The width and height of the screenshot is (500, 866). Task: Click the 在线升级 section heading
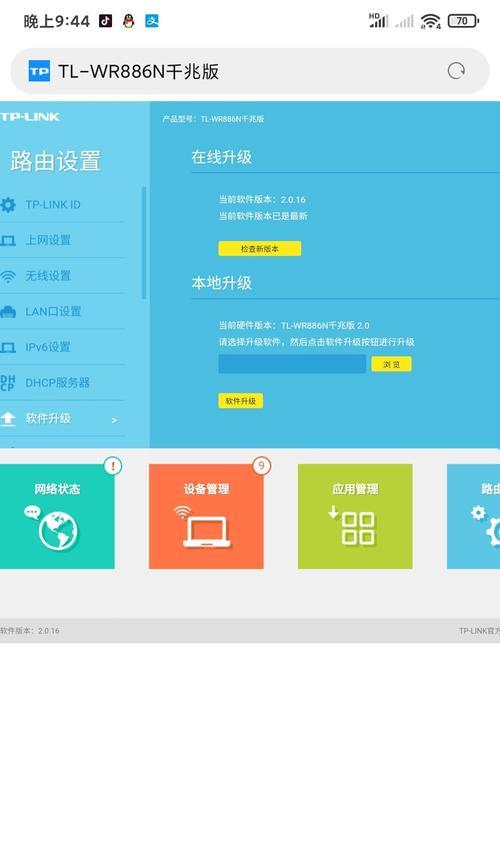click(x=222, y=157)
